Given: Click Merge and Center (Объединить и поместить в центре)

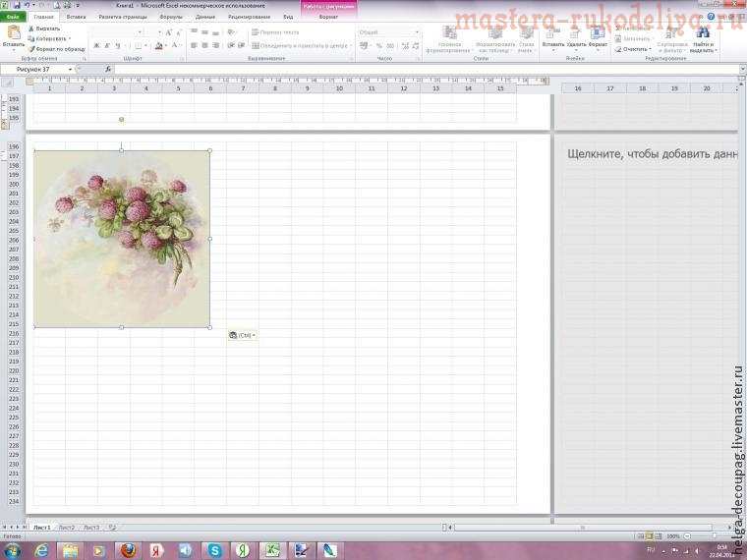Looking at the screenshot, I should coord(301,46).
